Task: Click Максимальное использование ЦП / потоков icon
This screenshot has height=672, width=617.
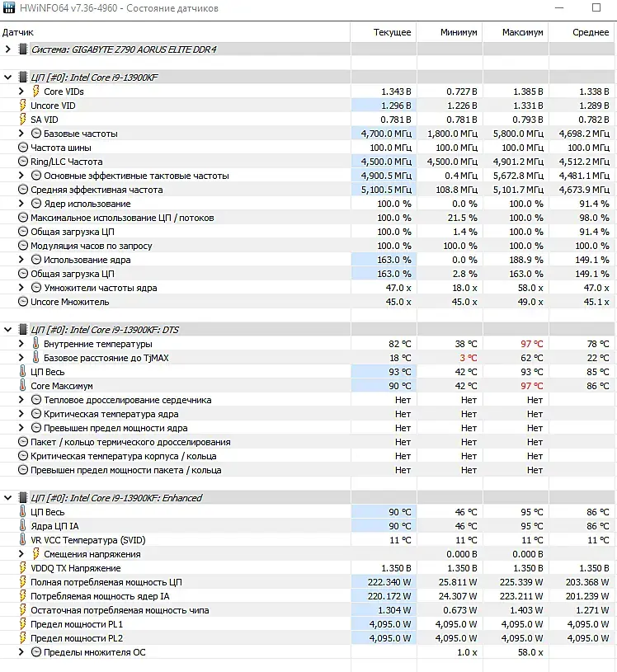Action: tap(23, 218)
